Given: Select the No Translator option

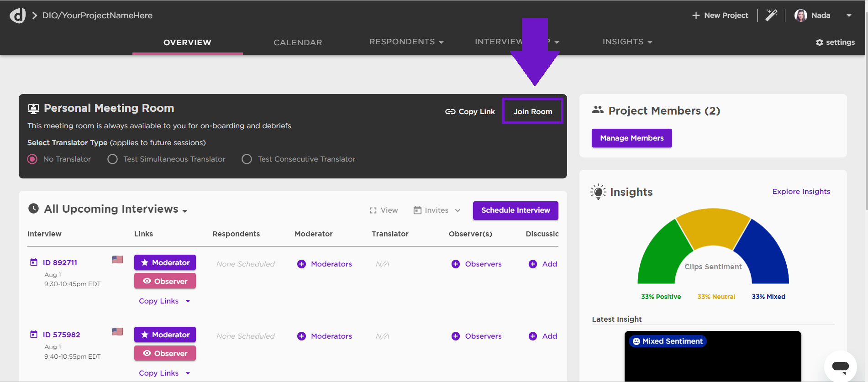Looking at the screenshot, I should click(32, 159).
